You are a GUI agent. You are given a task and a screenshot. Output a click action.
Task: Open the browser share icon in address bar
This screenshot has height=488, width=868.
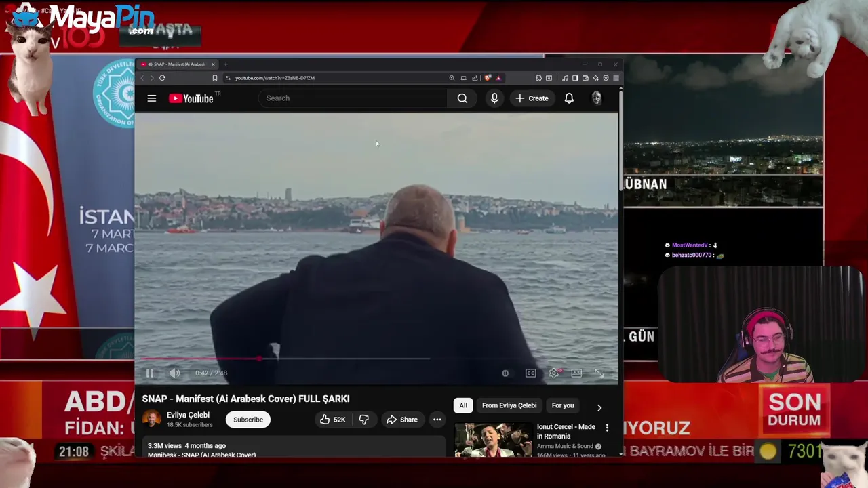(x=475, y=78)
